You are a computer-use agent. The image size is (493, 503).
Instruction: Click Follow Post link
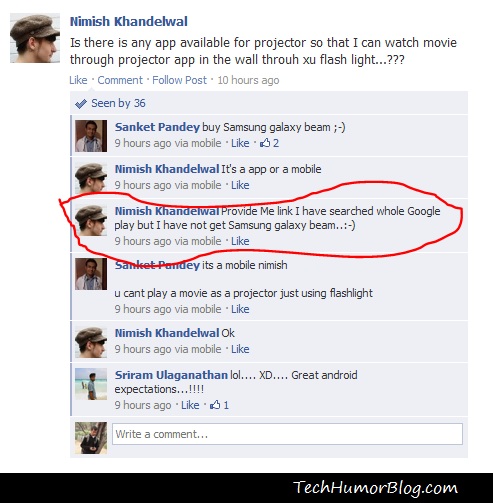coord(179,80)
